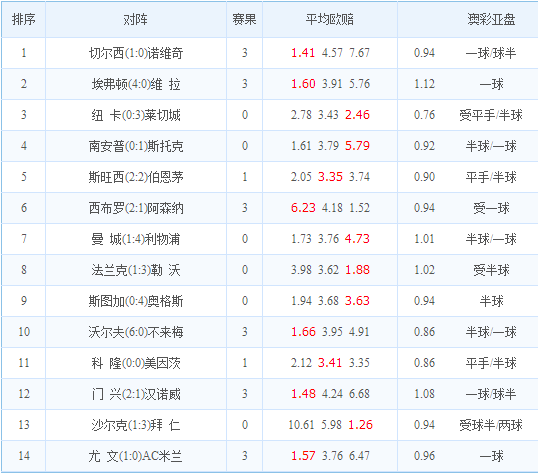The height and width of the screenshot is (473, 538).
Task: Click result 0 in row 4
Action: point(245,146)
